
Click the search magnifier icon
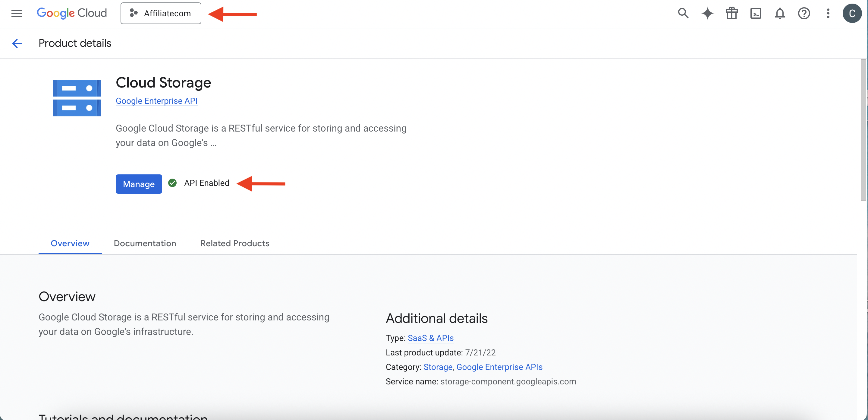pos(683,14)
